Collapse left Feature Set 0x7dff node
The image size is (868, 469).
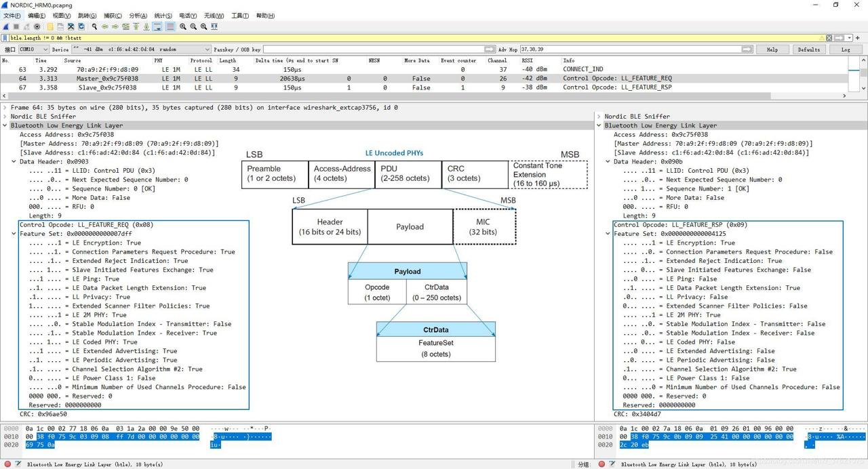coord(14,234)
